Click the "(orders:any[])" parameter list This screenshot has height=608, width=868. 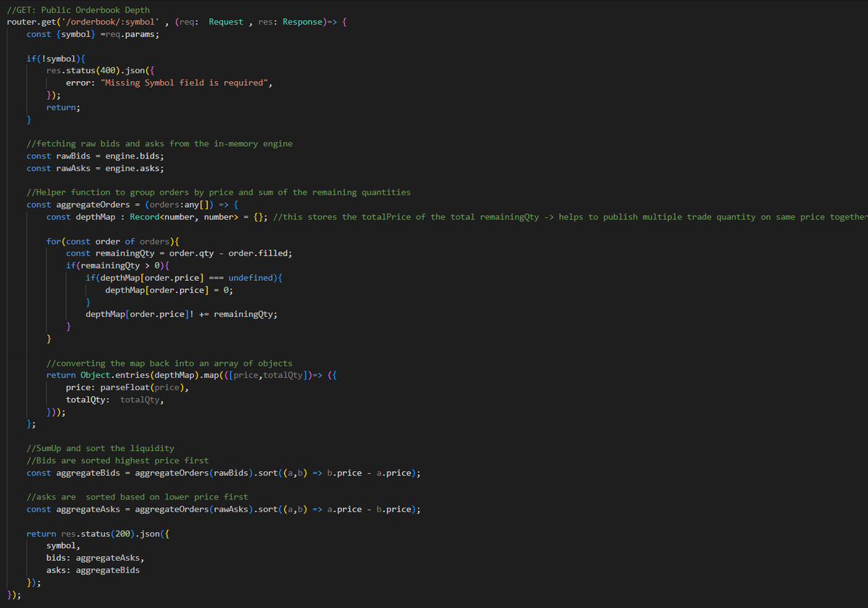click(179, 205)
